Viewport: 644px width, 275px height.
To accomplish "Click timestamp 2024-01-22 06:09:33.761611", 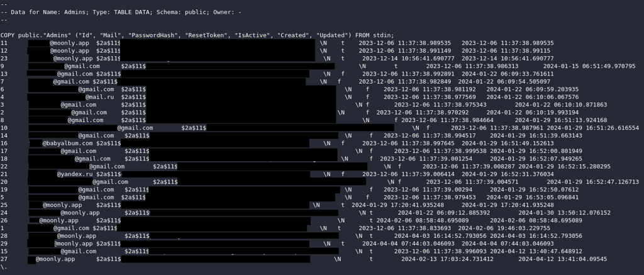I will click(508, 74).
